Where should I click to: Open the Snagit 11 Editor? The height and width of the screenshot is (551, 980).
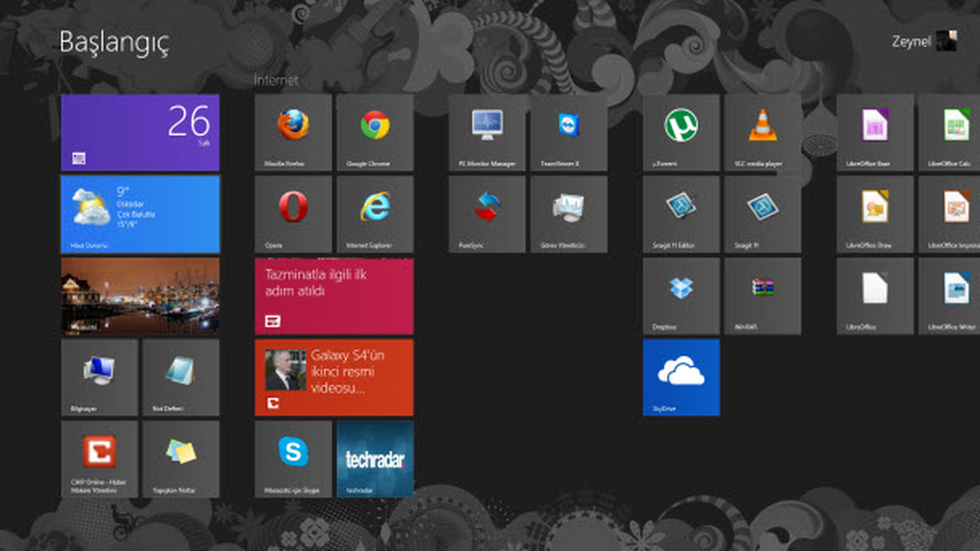(x=681, y=214)
